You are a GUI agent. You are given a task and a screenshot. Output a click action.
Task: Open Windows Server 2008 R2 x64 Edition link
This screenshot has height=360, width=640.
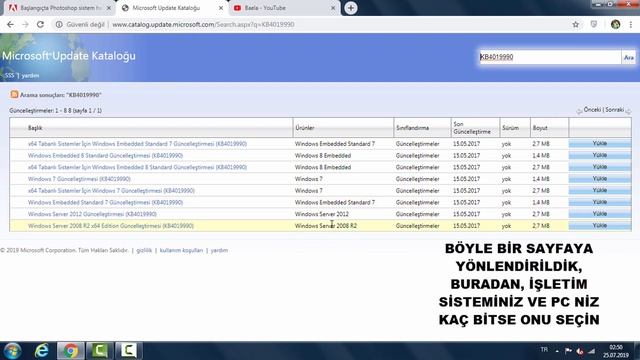click(111, 226)
